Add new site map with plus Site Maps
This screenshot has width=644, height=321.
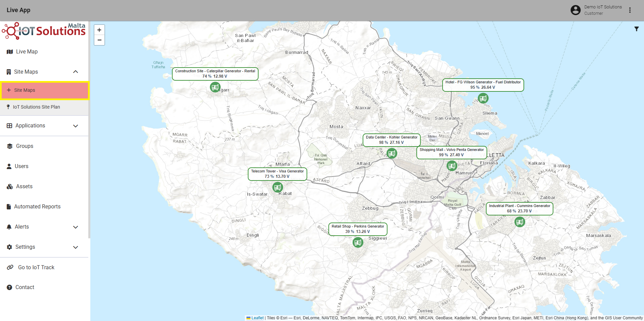point(44,90)
